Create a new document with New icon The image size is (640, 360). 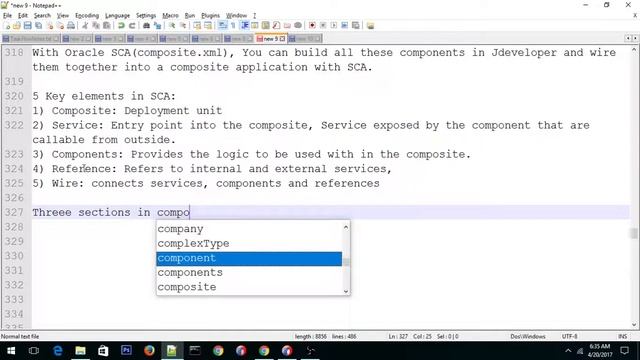point(7,26)
